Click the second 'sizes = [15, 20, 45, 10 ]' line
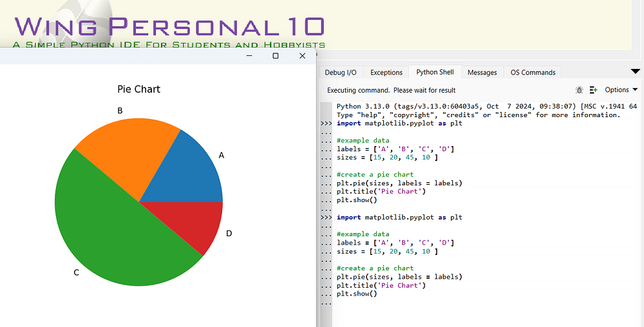 (387, 251)
